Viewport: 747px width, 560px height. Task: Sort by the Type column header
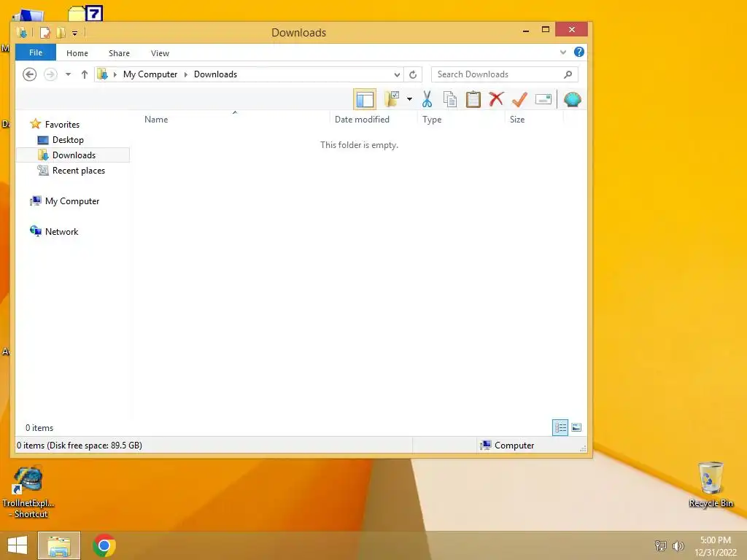[x=432, y=119]
